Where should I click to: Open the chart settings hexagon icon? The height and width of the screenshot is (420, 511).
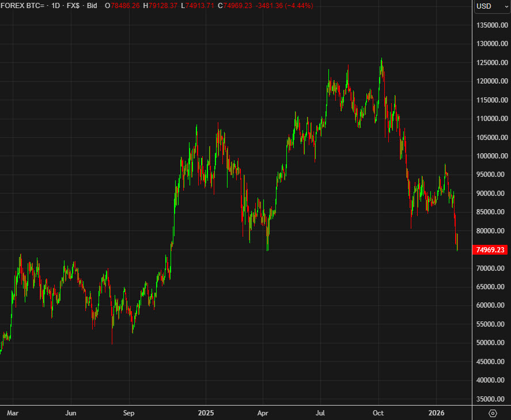pyautogui.click(x=493, y=414)
